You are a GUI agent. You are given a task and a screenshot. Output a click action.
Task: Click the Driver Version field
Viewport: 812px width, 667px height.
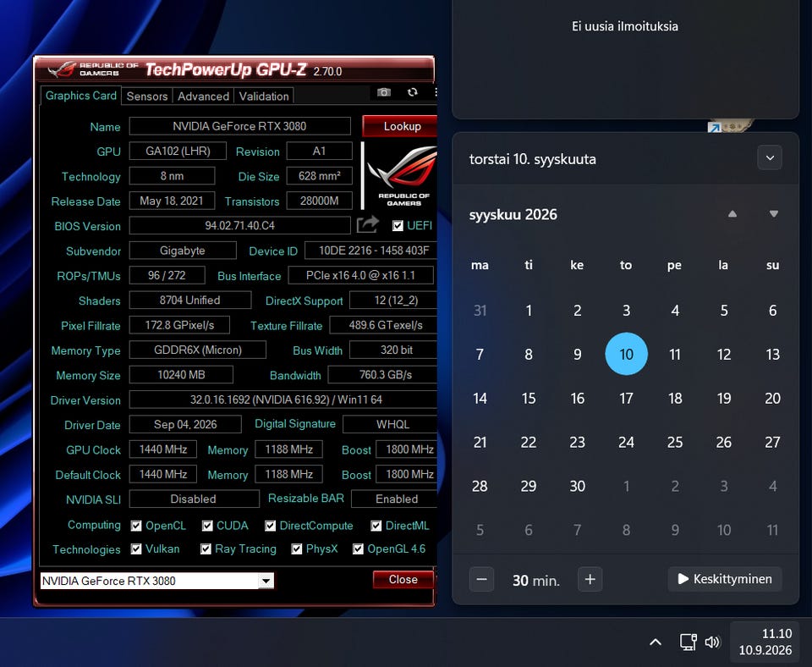(x=283, y=400)
